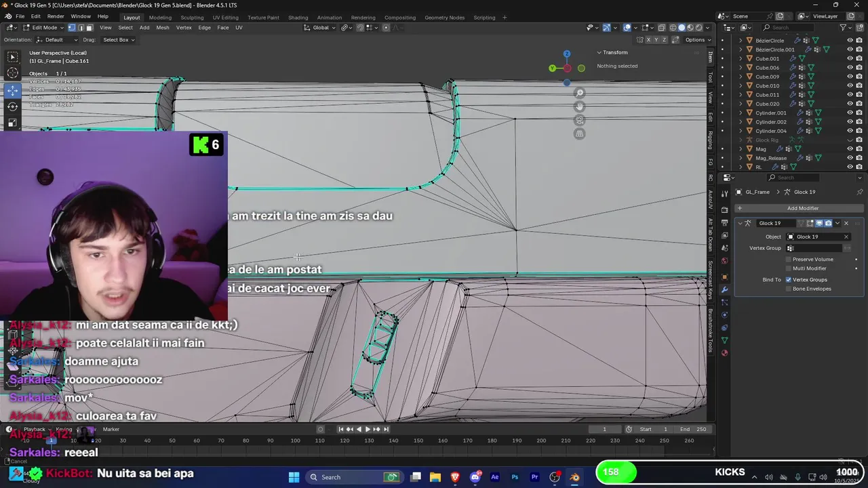Disable Cylinder.002 render camera icon

859,122
